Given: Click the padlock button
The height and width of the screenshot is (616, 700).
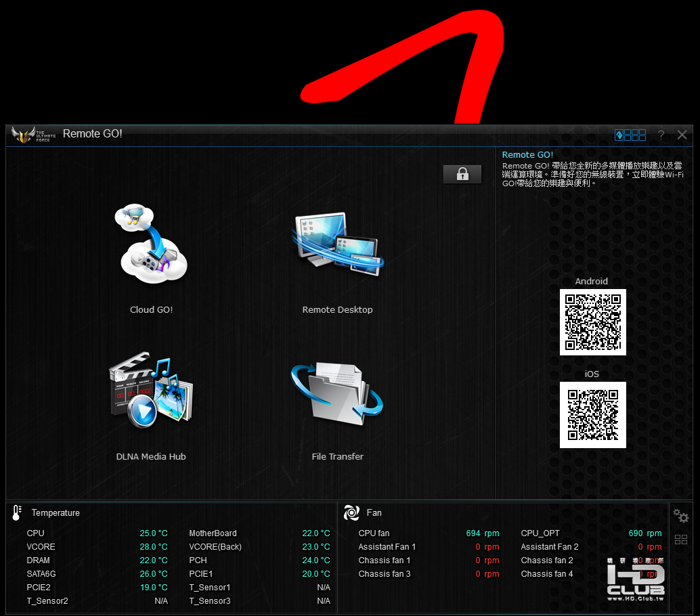Looking at the screenshot, I should click(x=462, y=174).
